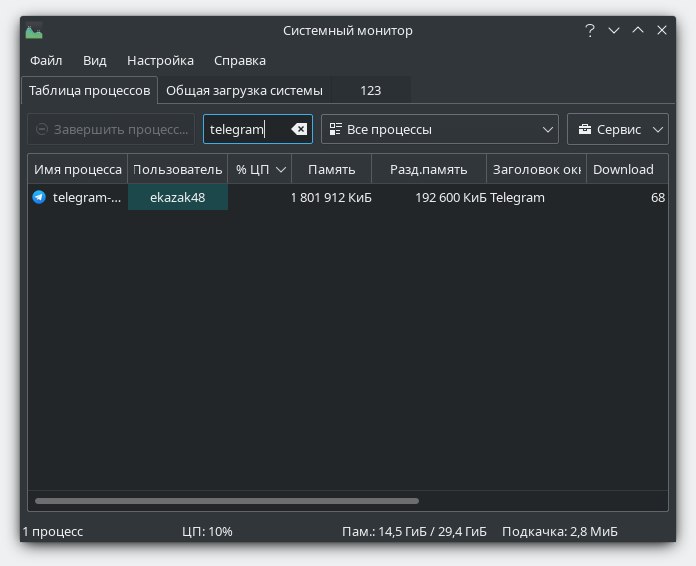Switch to the 123 tab
Viewport: 696px width, 566px height.
coord(371,91)
